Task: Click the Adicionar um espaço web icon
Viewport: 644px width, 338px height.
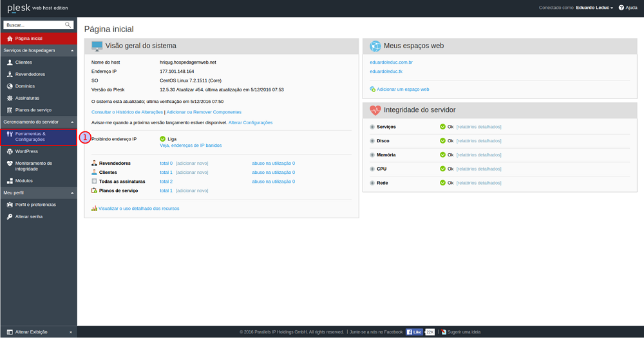Action: pyautogui.click(x=372, y=89)
